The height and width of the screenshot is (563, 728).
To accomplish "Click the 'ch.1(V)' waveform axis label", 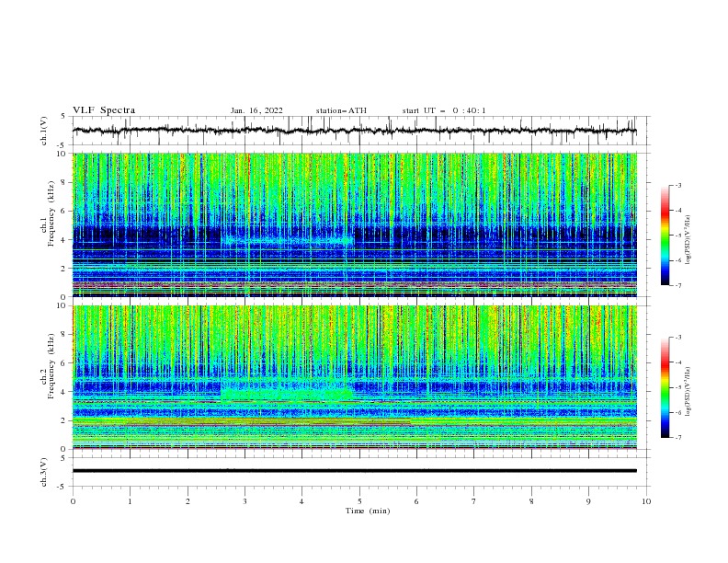I will click(44, 131).
